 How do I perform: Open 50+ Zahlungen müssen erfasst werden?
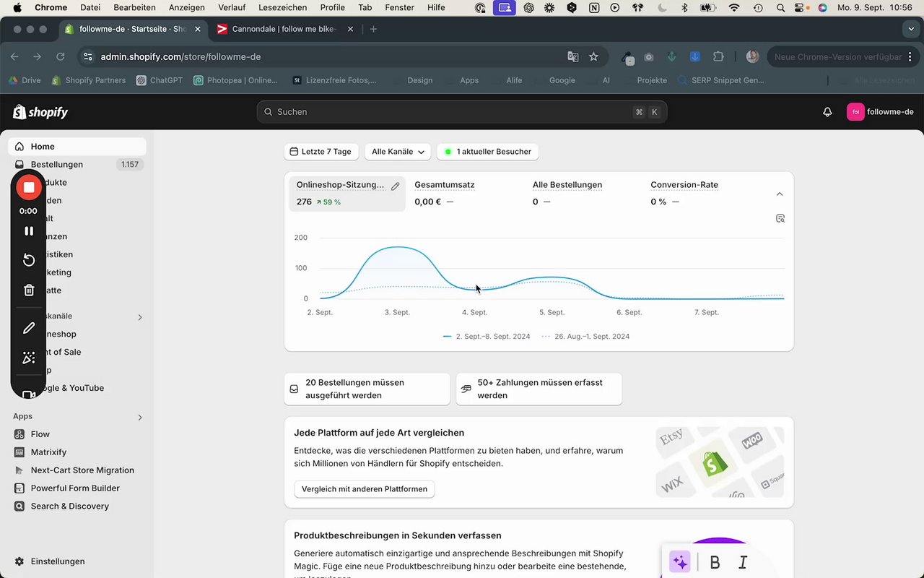[539, 389]
